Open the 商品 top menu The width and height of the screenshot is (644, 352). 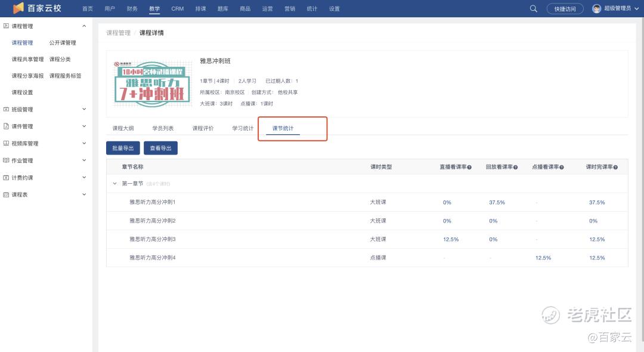[x=245, y=8]
